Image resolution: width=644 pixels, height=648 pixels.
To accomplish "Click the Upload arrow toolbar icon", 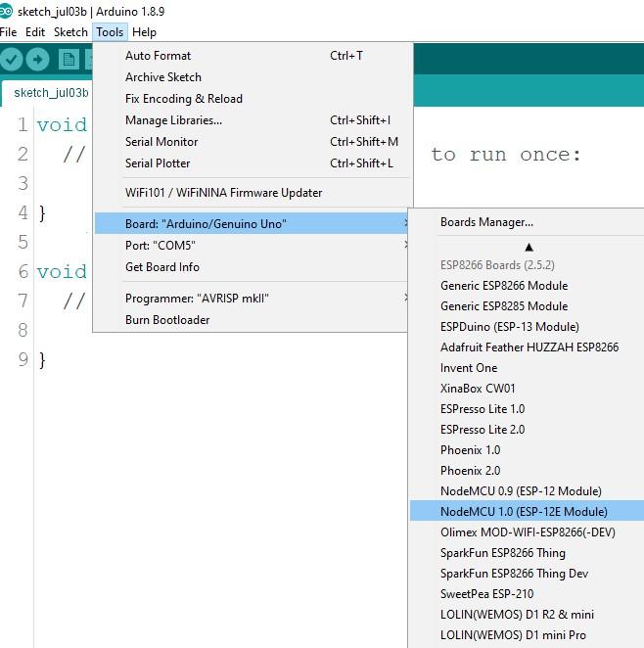I will coord(37,60).
